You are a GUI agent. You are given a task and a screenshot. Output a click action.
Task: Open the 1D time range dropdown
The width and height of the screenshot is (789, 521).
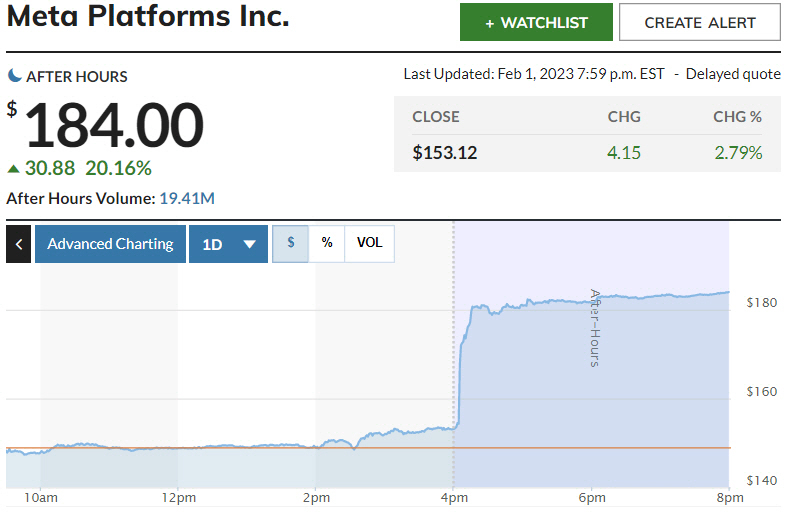point(228,244)
